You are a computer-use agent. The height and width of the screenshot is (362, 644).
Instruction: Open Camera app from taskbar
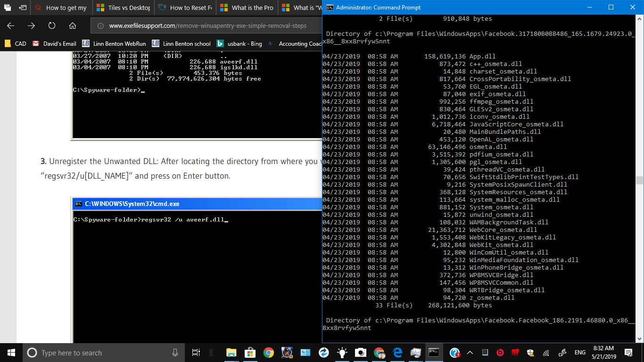tap(361, 353)
